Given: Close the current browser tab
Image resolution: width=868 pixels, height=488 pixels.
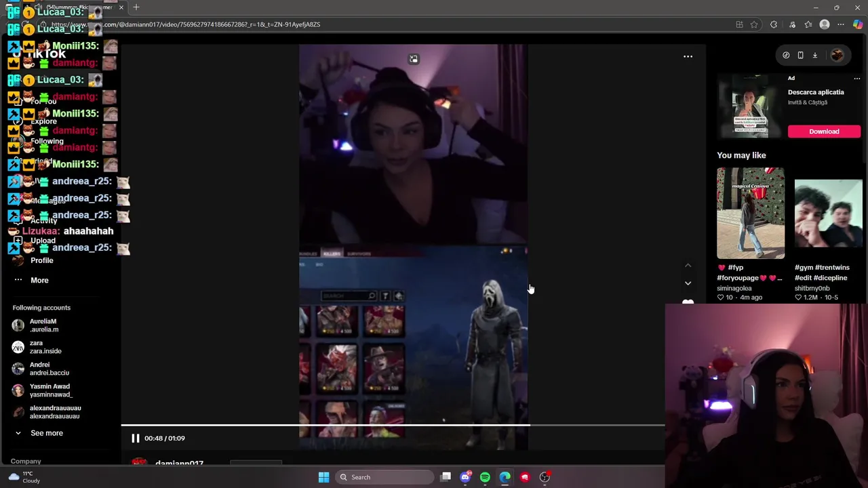Looking at the screenshot, I should coord(121,7).
